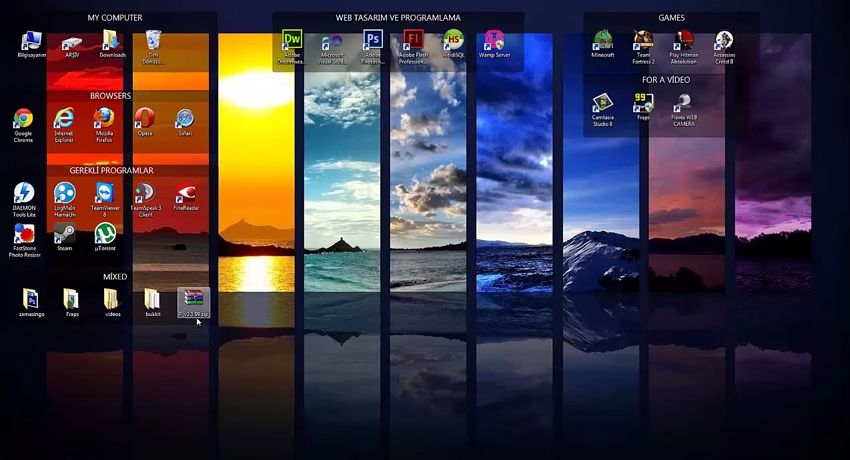This screenshot has width=850, height=460.
Task: Click the Camtasia Studio 8 shortcut
Action: pyautogui.click(x=602, y=104)
